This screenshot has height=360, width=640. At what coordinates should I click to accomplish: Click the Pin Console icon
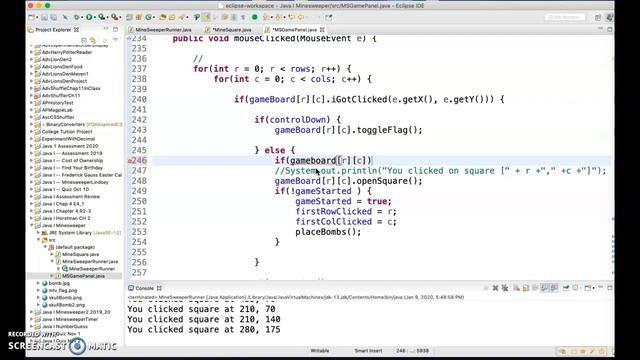[x=566, y=288]
